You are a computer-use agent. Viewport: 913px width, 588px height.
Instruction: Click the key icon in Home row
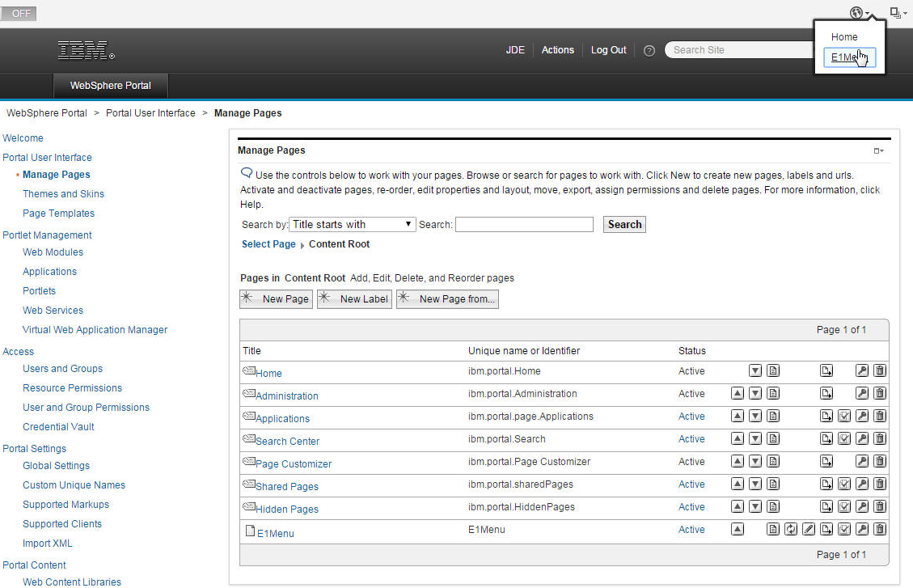(862, 371)
